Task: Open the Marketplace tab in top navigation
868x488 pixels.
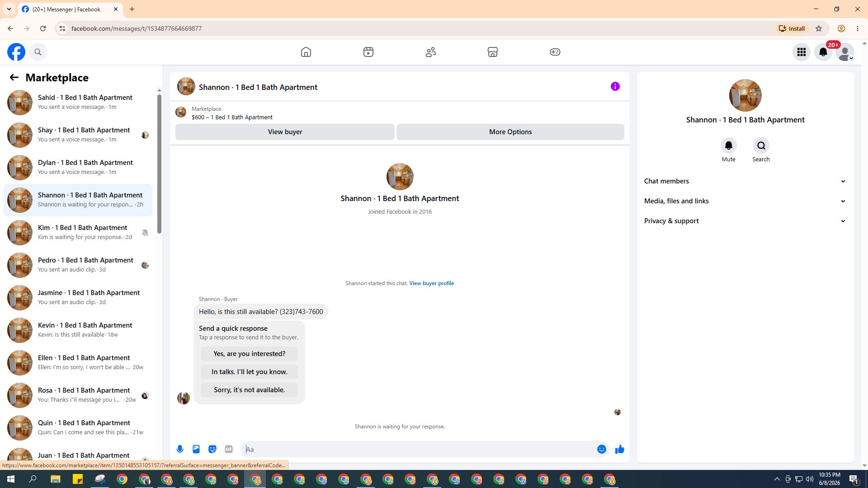Action: pos(493,52)
